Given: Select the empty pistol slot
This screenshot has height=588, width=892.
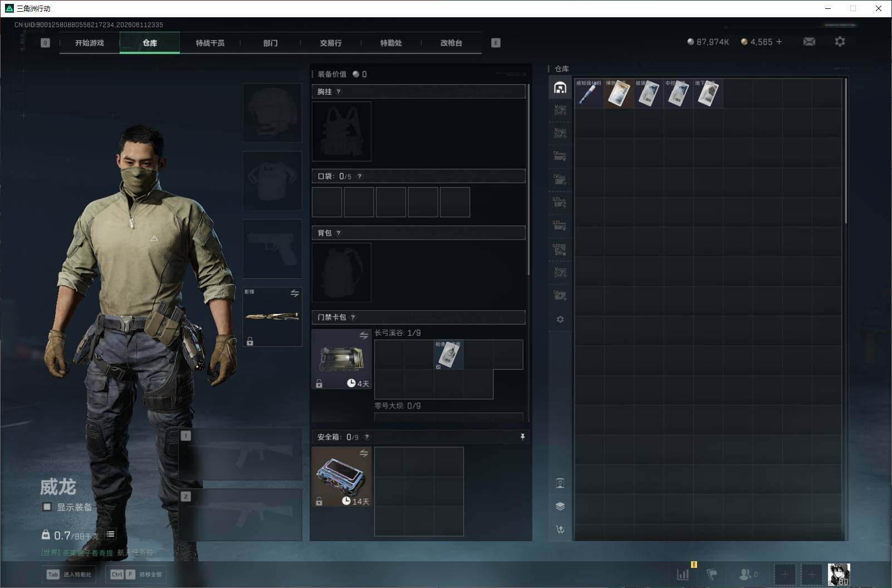Looking at the screenshot, I should pyautogui.click(x=272, y=248).
